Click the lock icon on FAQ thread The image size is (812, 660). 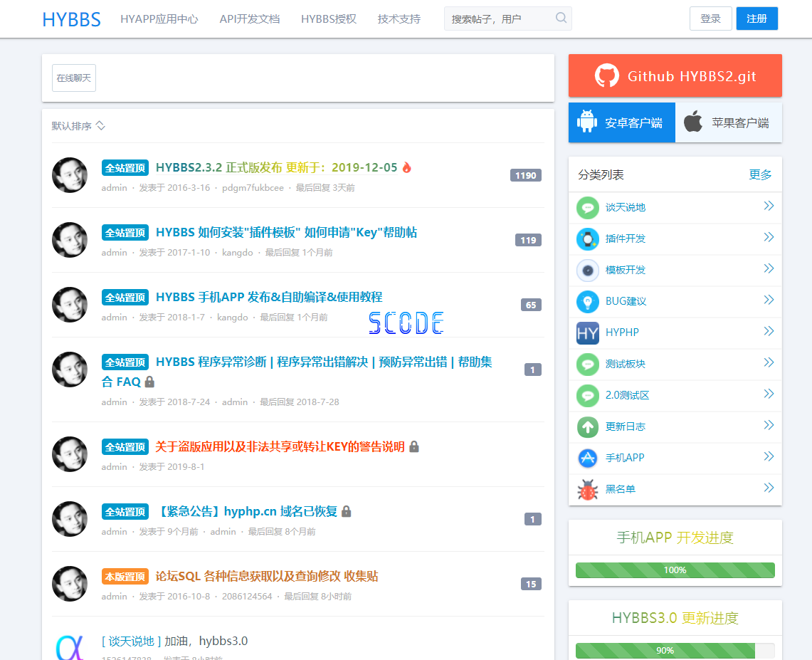(149, 382)
